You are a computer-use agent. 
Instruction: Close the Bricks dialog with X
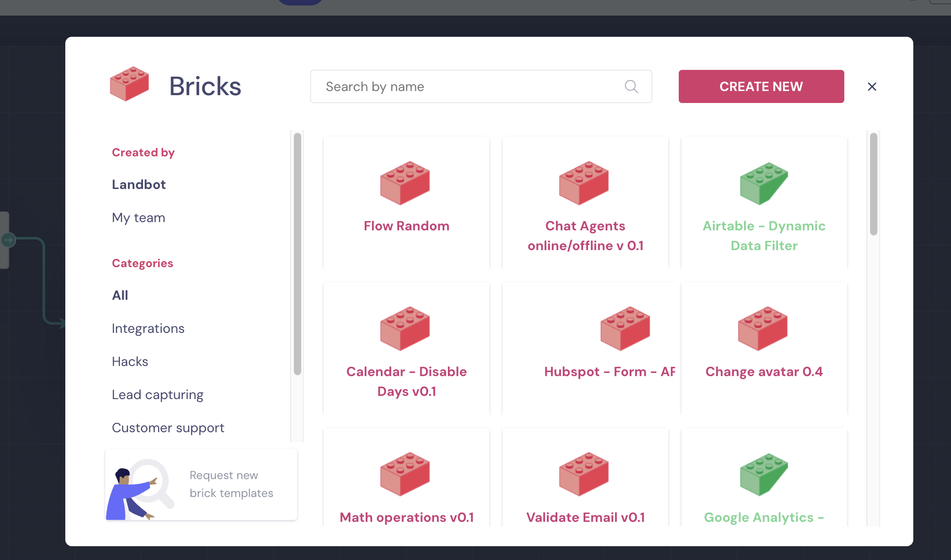872,86
